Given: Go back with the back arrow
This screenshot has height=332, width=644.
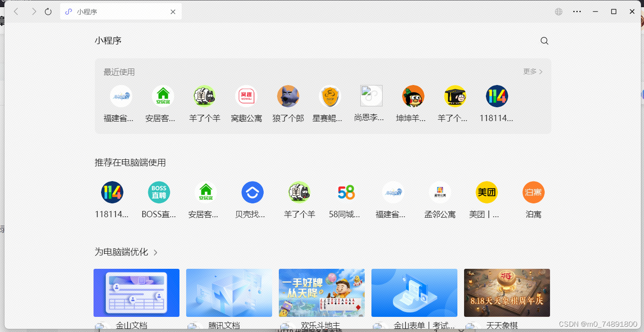Looking at the screenshot, I should 16,12.
